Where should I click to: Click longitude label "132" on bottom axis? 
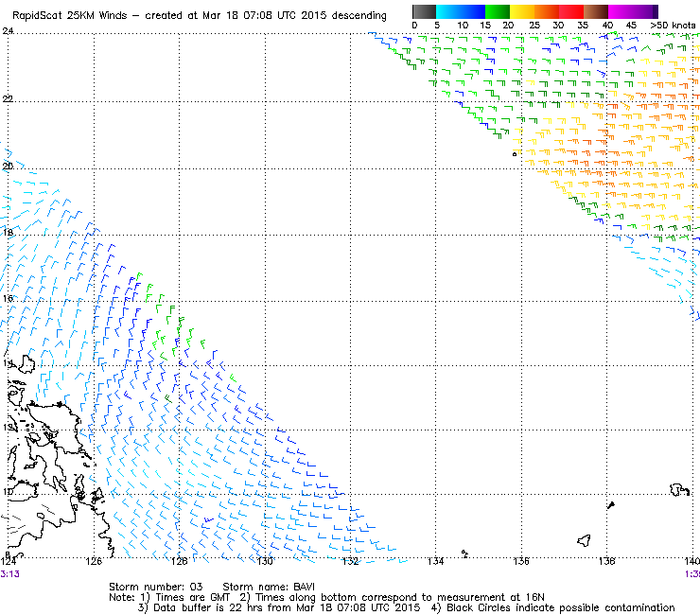[350, 561]
